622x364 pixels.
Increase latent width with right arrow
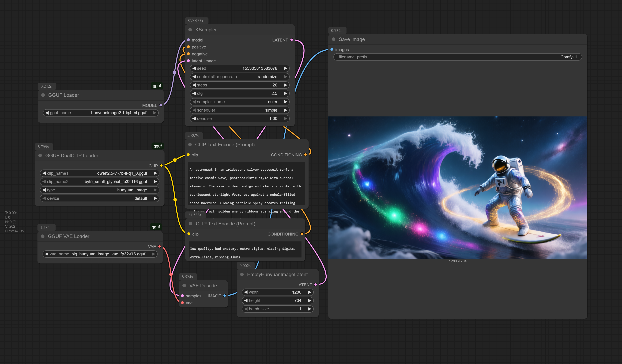coord(309,292)
